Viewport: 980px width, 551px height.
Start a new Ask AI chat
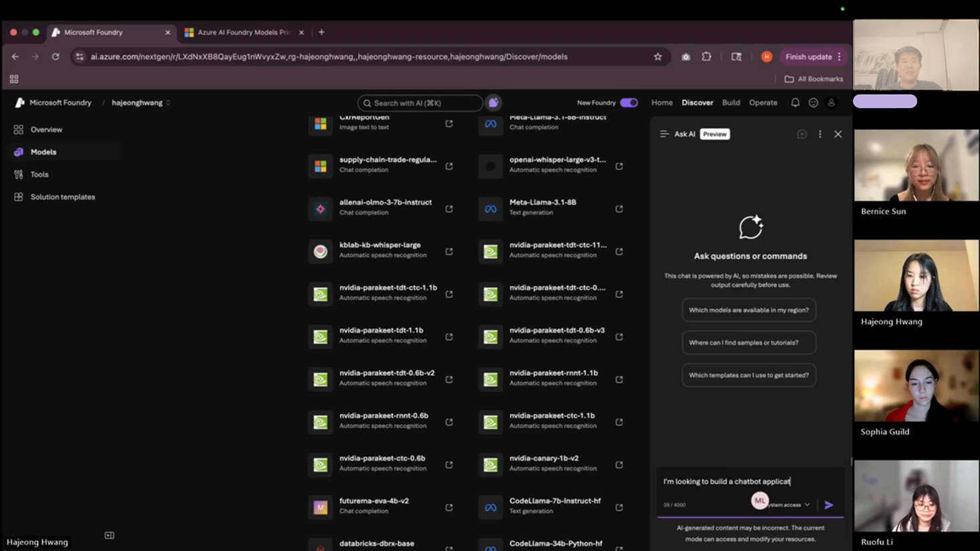pyautogui.click(x=802, y=134)
